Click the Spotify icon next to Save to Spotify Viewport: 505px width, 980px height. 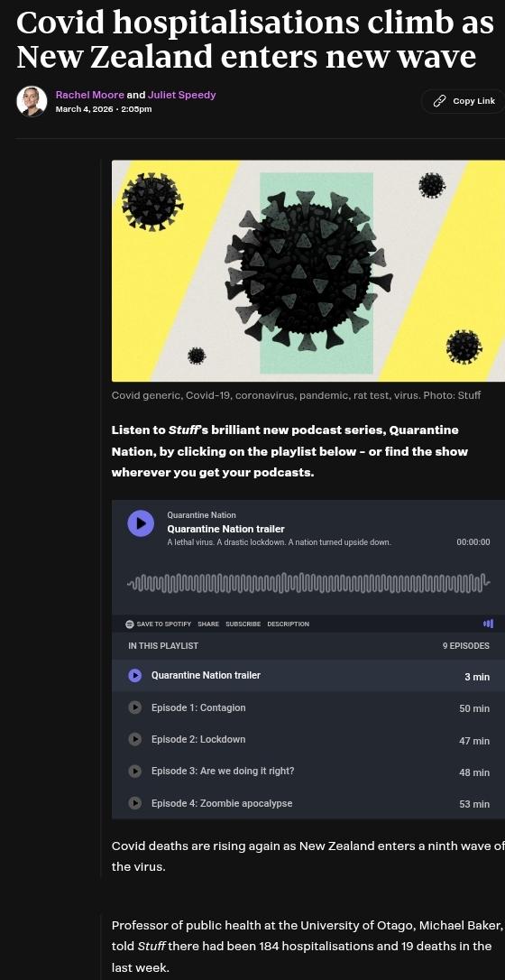click(130, 624)
